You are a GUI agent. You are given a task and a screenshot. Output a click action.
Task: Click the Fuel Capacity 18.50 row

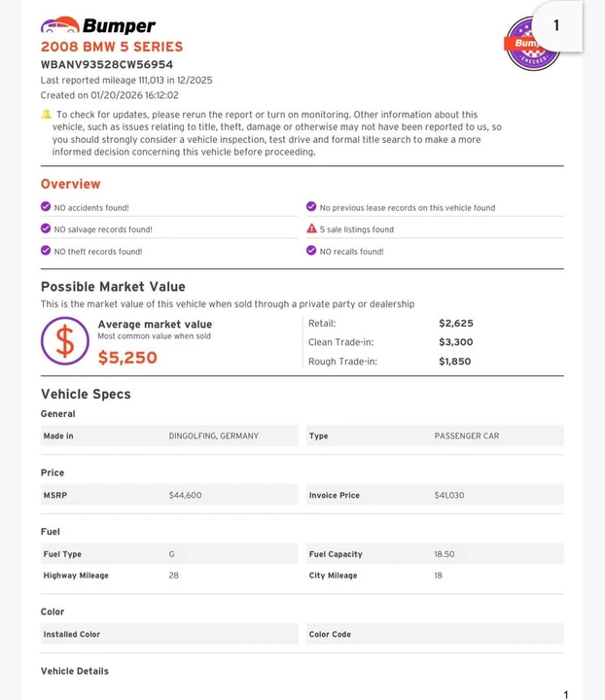[435, 553]
